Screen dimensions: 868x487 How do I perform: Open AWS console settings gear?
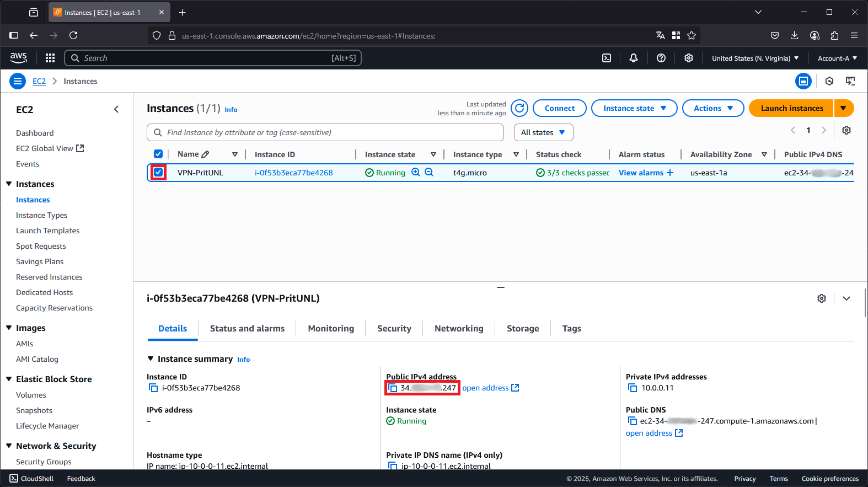click(689, 58)
